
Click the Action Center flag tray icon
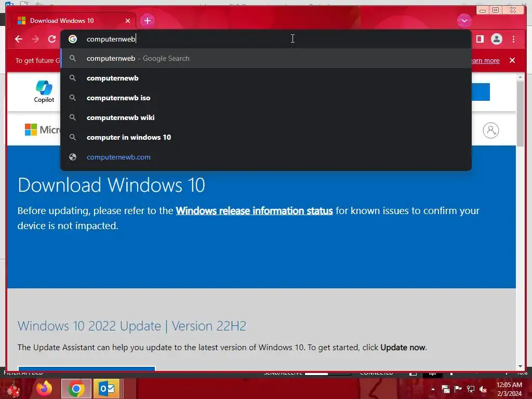tap(458, 389)
